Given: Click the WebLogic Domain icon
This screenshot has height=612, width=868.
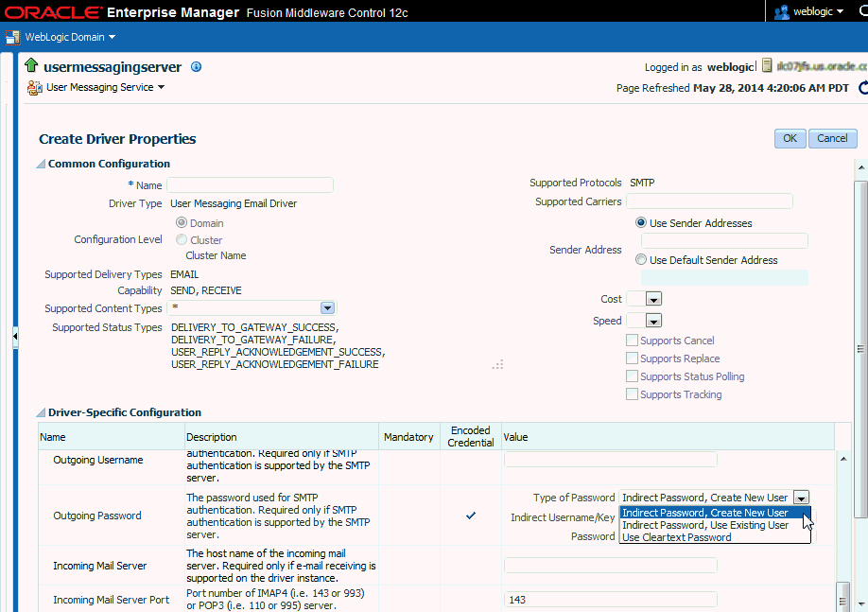Looking at the screenshot, I should 12,37.
